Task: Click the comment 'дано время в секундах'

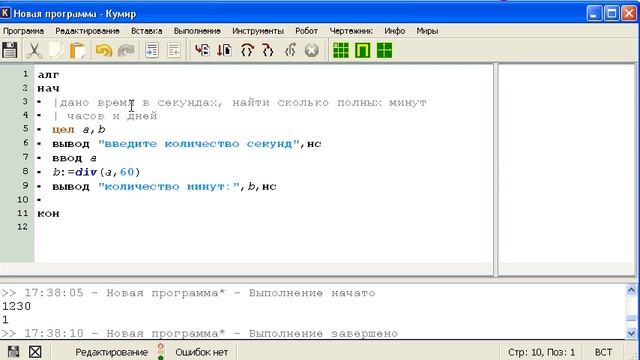Action: point(138,102)
